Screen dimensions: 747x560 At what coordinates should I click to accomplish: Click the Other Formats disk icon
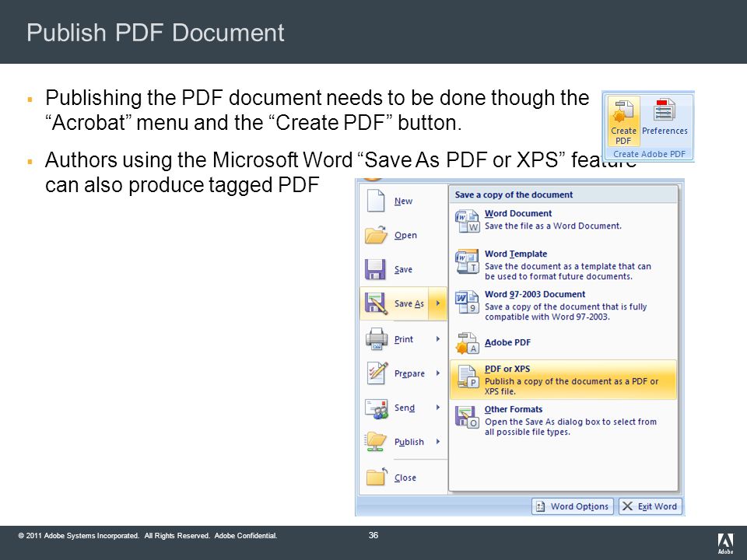click(x=467, y=417)
